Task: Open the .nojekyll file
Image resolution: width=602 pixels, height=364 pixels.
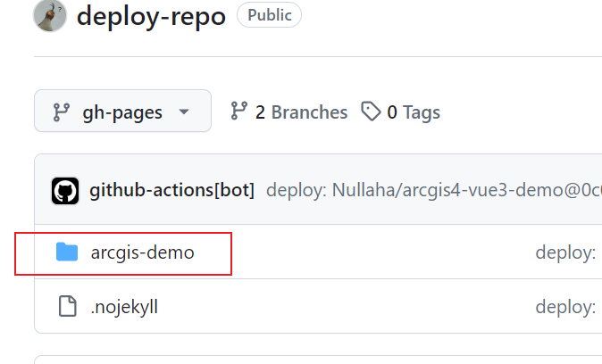Action: pos(124,307)
